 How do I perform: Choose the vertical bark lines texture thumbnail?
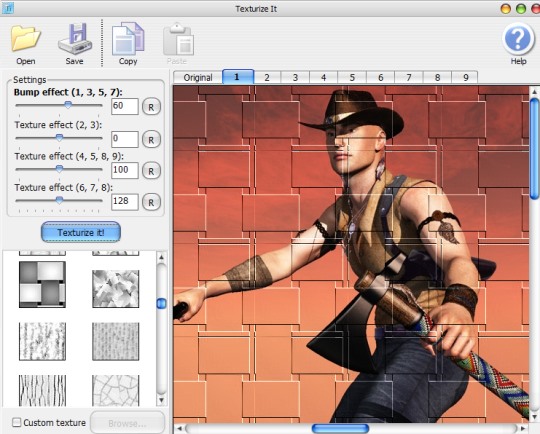point(42,391)
